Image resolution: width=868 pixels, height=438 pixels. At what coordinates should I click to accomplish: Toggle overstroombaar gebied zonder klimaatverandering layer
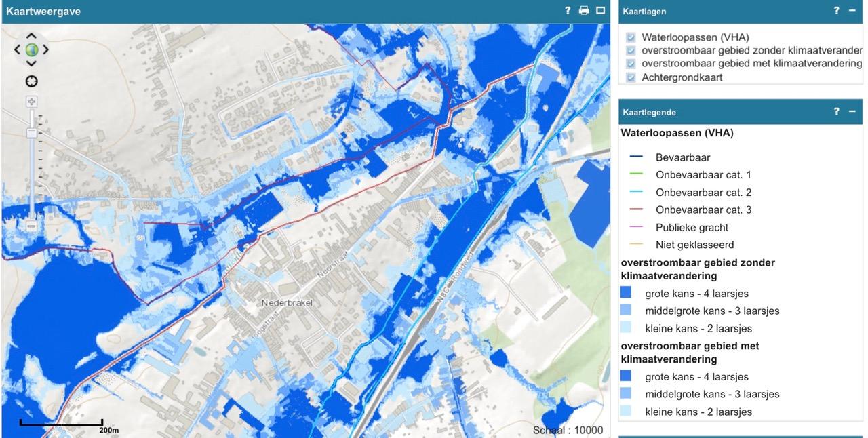coord(631,51)
